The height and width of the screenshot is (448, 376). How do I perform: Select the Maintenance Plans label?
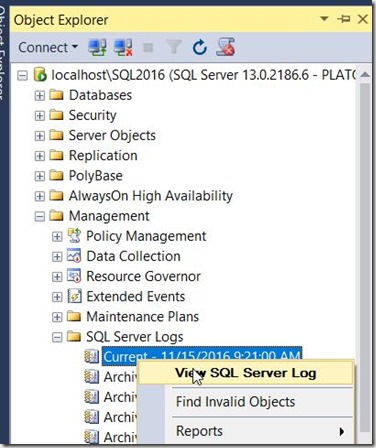143,317
